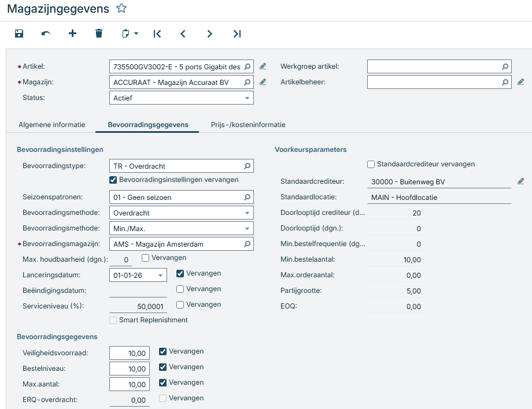The image size is (532, 409).
Task: Click the Min.bestelaantal value 10,00
Action: coord(396,259)
